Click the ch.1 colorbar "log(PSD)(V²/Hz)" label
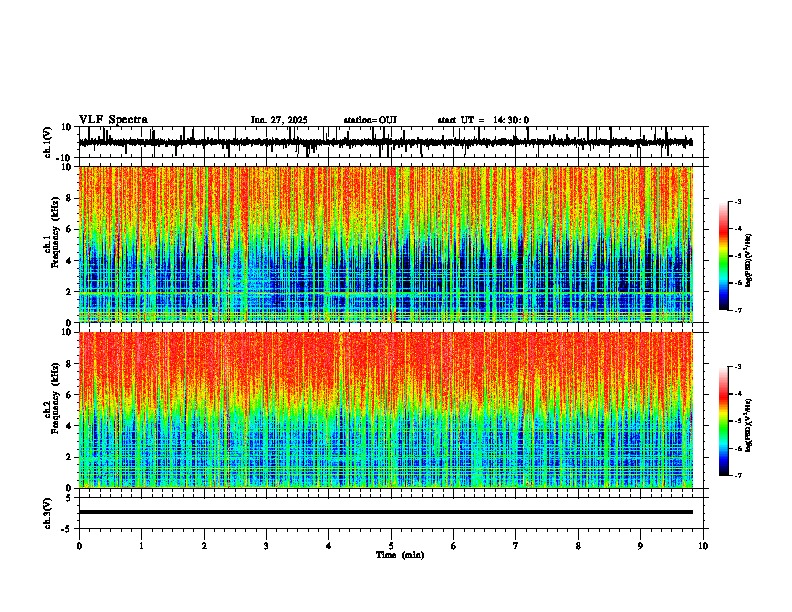Viewport: 792px width, 612px height. tap(749, 260)
